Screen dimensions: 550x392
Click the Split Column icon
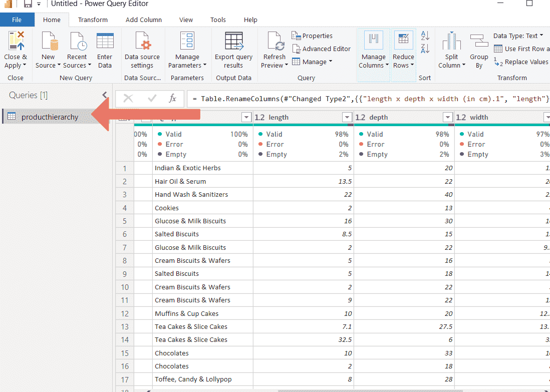pos(451,41)
